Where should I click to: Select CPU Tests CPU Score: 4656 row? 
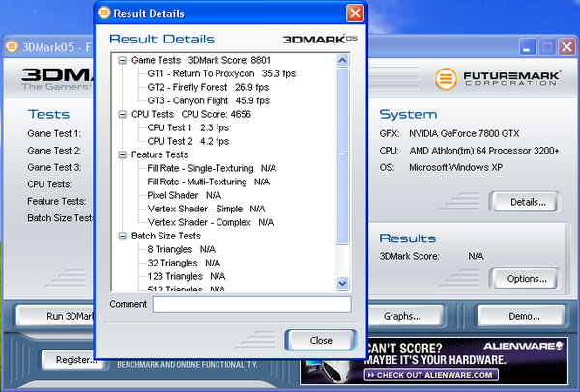pos(191,115)
